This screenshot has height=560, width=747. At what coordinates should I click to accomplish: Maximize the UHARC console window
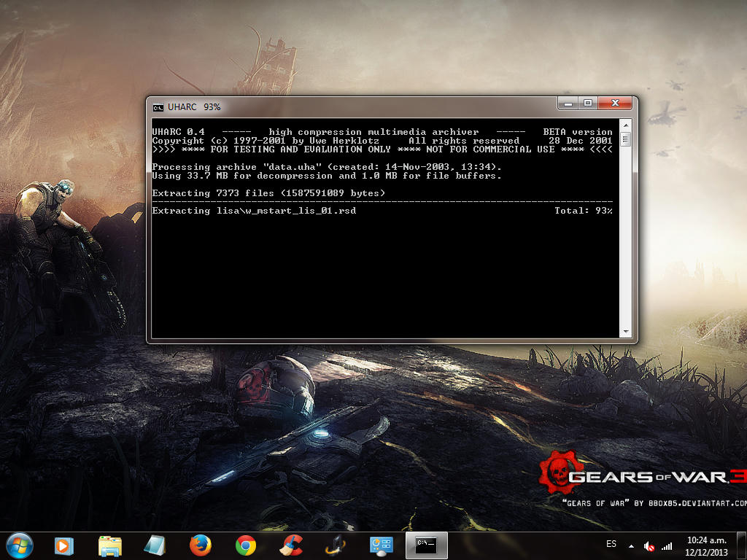pyautogui.click(x=588, y=104)
